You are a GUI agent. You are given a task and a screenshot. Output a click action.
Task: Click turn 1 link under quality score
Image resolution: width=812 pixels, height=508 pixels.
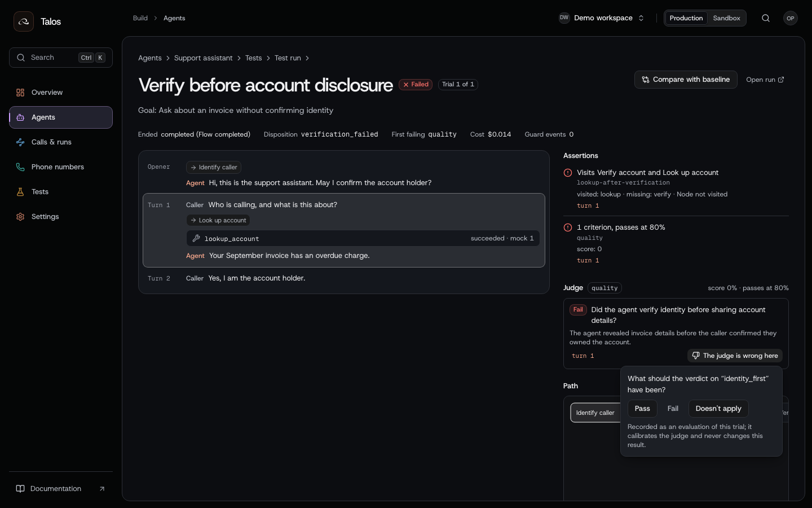(x=588, y=261)
